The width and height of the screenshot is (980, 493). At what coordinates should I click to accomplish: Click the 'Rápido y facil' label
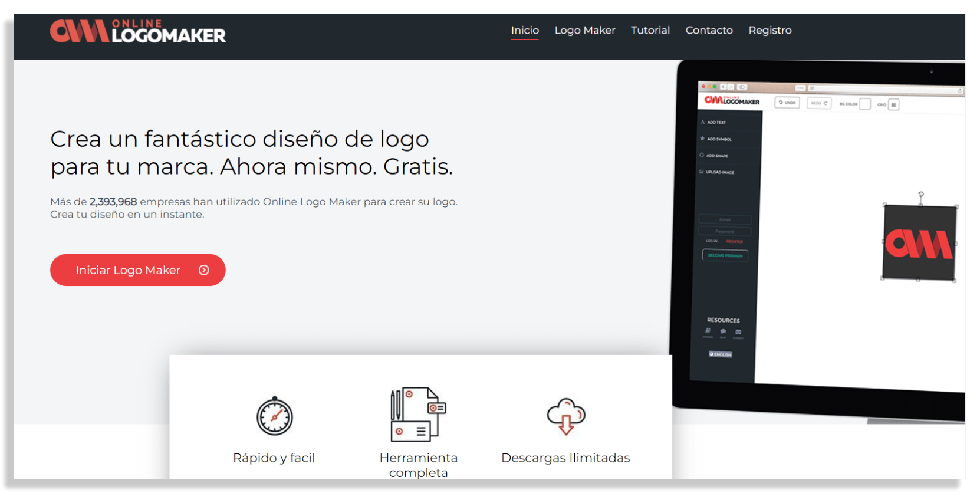(274, 458)
